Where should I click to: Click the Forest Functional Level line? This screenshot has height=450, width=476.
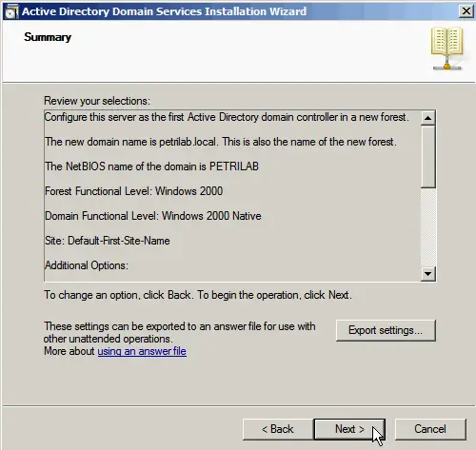pyautogui.click(x=133, y=191)
